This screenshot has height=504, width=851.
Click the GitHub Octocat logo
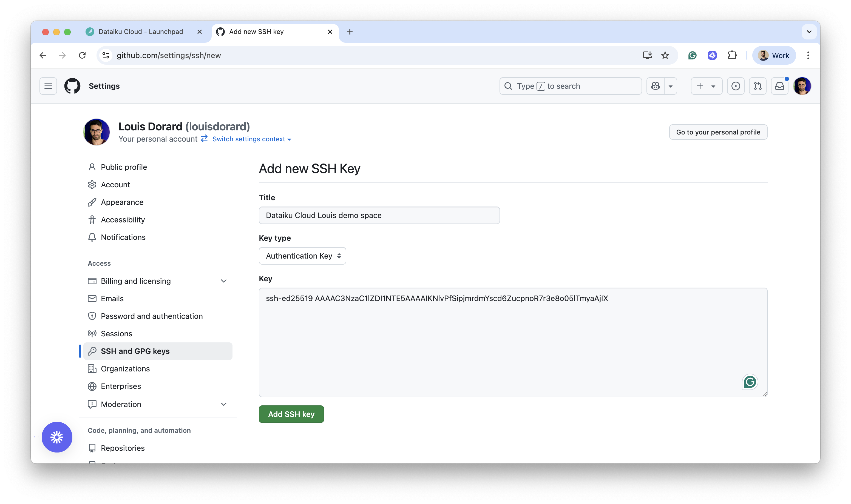click(x=72, y=86)
